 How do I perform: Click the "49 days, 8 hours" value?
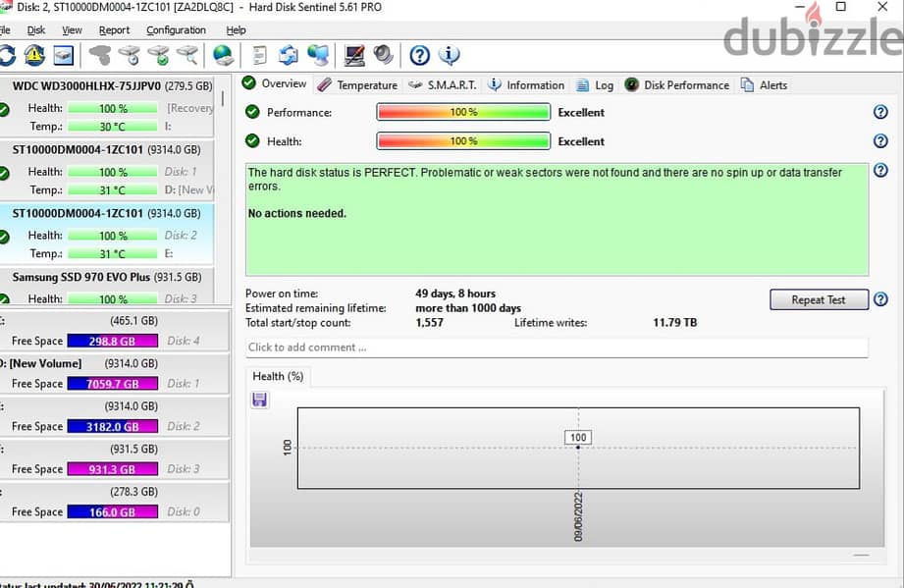coord(455,294)
